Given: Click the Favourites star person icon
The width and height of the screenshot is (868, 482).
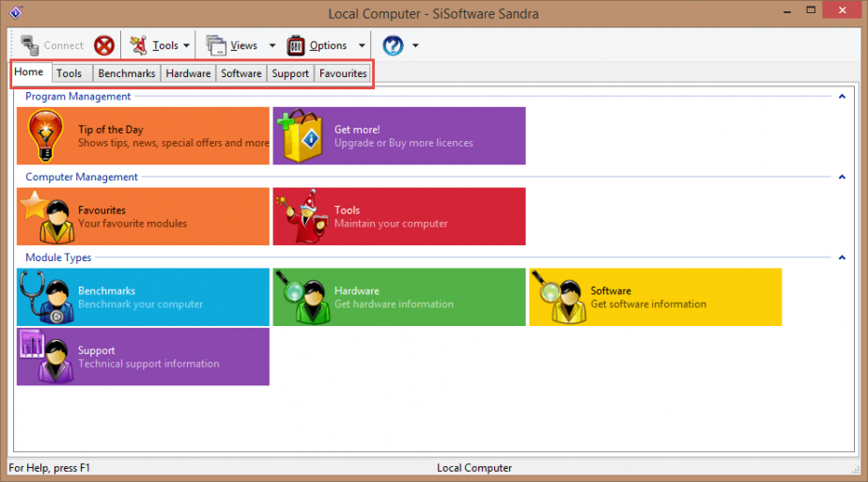Looking at the screenshot, I should coord(48,216).
